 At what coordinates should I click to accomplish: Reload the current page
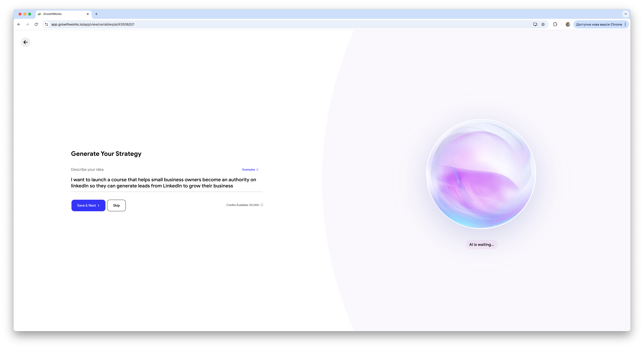(x=36, y=24)
